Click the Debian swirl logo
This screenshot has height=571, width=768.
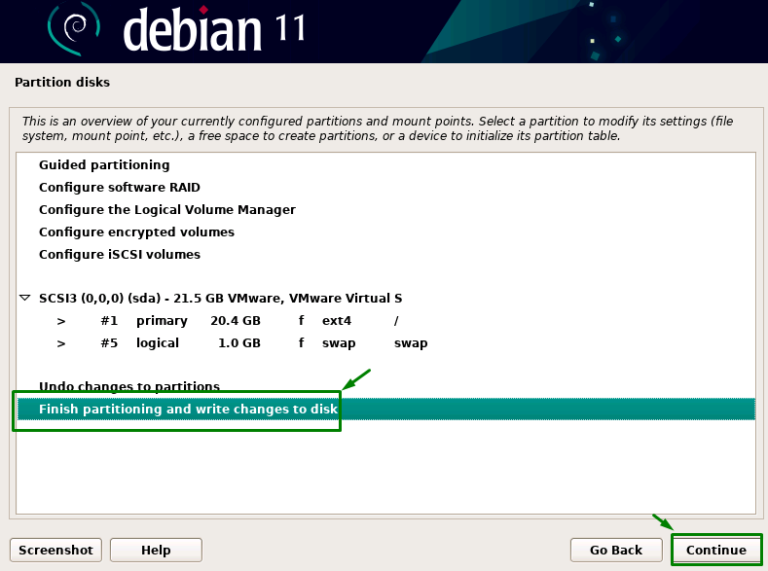(x=73, y=28)
